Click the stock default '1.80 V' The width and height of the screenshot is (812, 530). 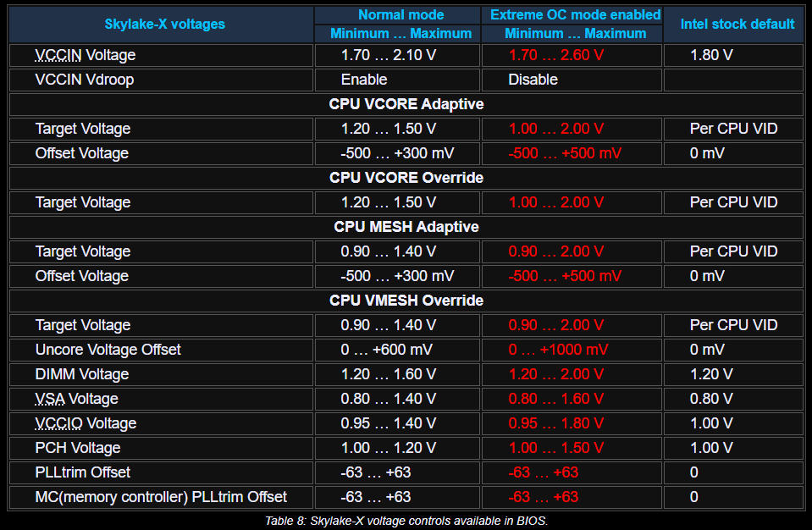pos(711,55)
